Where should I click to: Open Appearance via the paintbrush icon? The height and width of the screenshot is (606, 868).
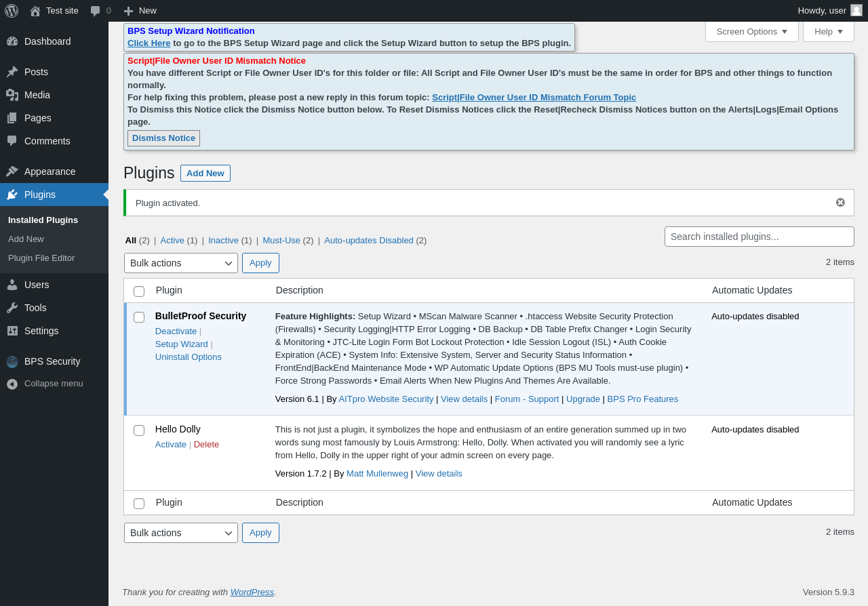12,171
